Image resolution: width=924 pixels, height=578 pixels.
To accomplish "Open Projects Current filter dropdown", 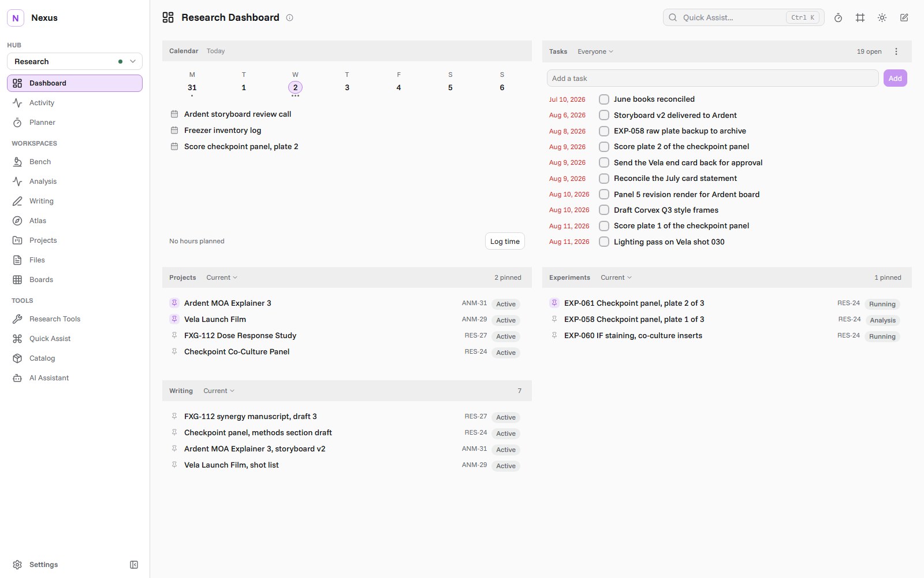I will pyautogui.click(x=222, y=277).
